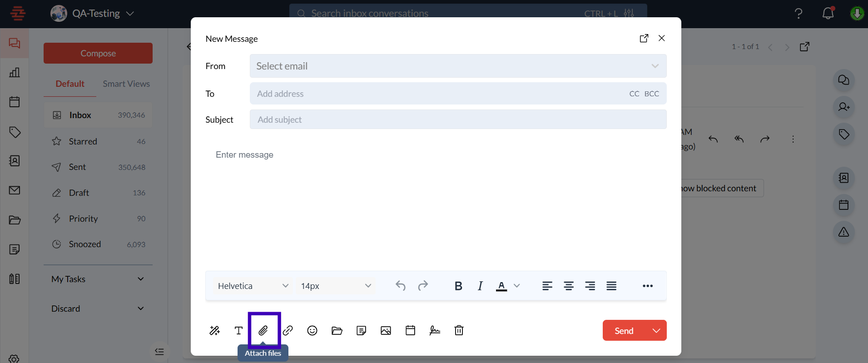The width and height of the screenshot is (868, 363).
Task: Open the conversation more options menu
Action: [x=793, y=139]
